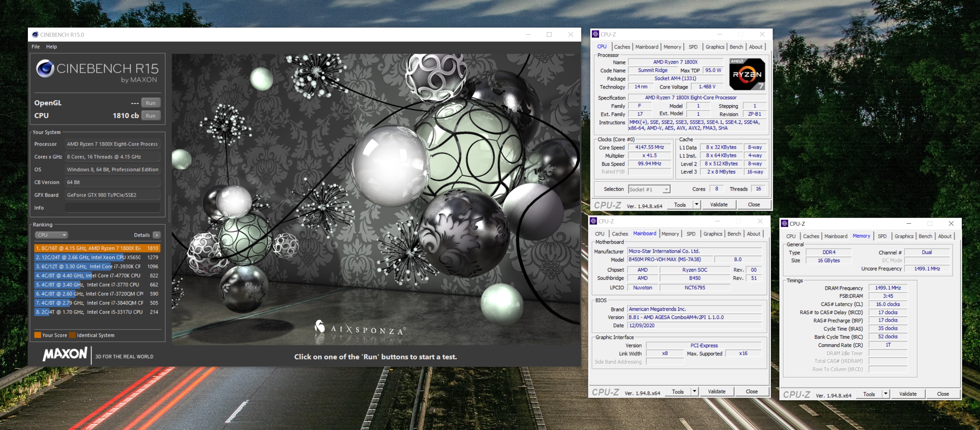980x430 pixels.
Task: Click Close button in the Mainboard window
Action: 751,391
